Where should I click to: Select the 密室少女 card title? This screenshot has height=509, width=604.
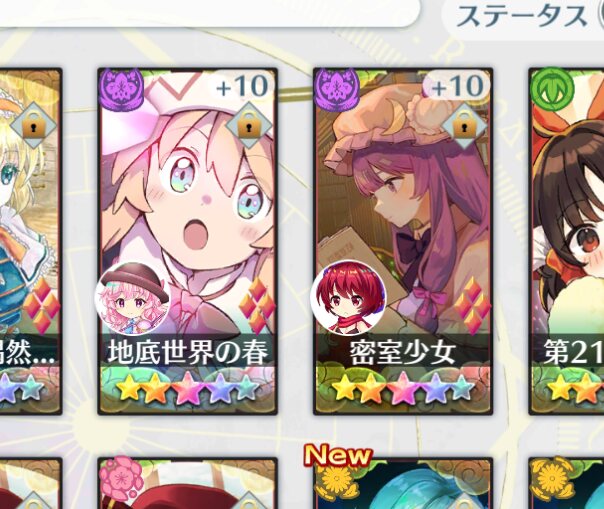pyautogui.click(x=403, y=353)
